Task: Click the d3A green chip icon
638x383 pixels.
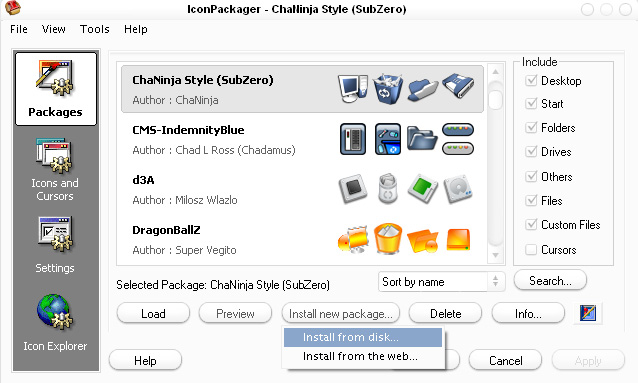Action: coord(422,188)
